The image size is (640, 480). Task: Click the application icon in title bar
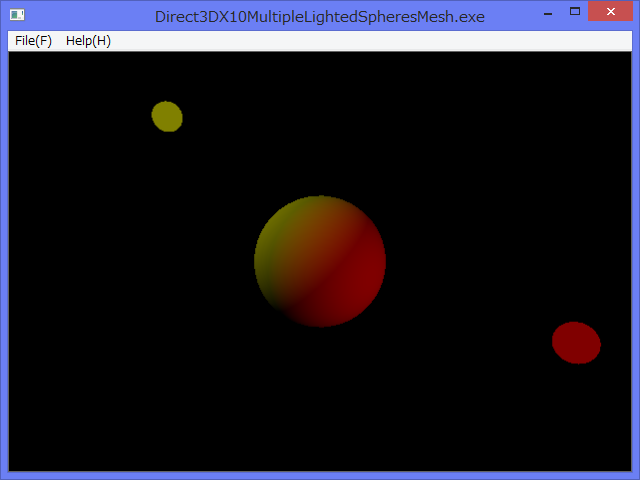[x=17, y=15]
